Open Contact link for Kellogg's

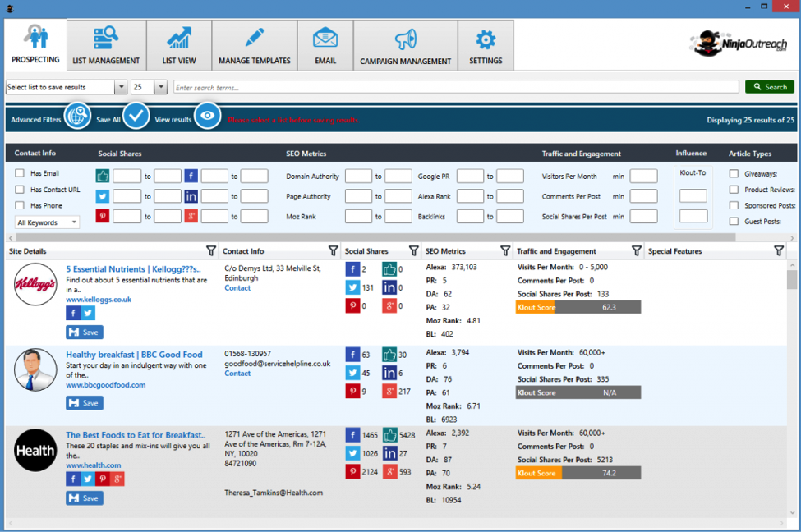tap(237, 288)
